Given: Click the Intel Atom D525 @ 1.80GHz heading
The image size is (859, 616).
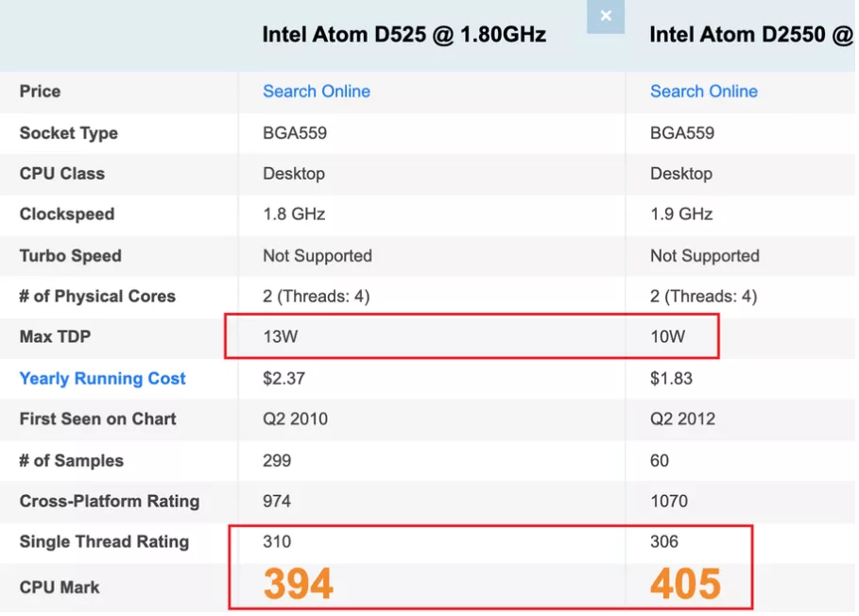Looking at the screenshot, I should click(x=404, y=35).
